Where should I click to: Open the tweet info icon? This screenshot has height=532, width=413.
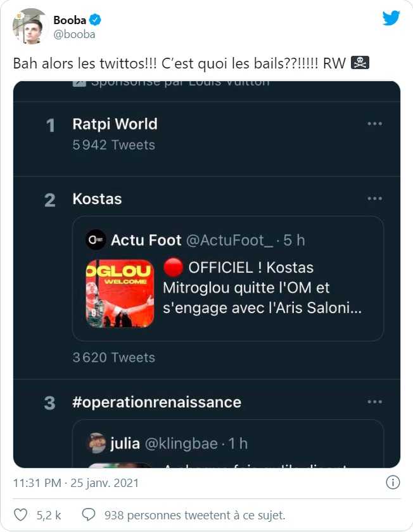point(393,483)
